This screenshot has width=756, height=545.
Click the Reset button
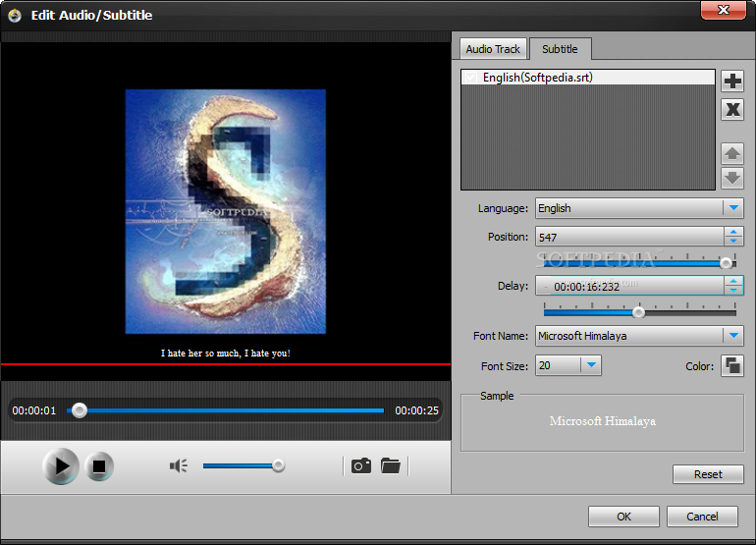708,474
